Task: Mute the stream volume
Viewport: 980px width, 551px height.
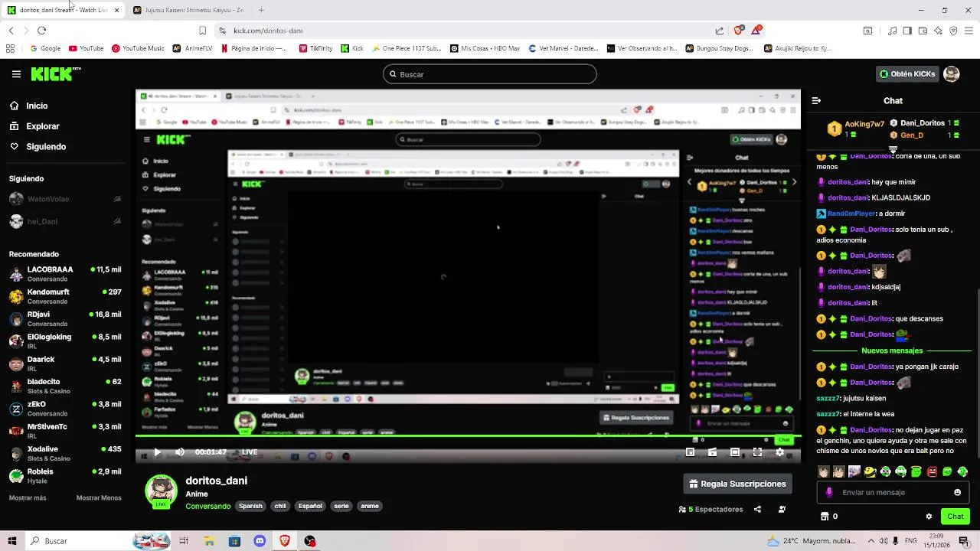Action: coord(180,452)
